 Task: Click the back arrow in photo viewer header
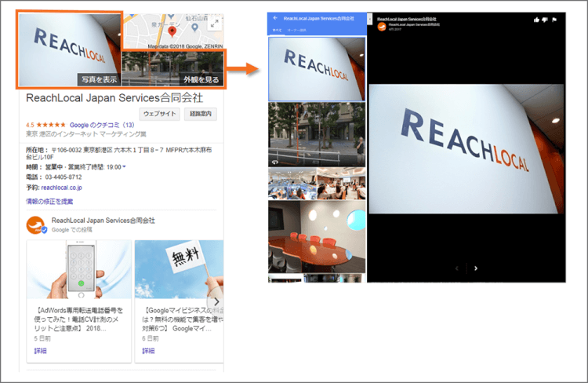coord(276,17)
